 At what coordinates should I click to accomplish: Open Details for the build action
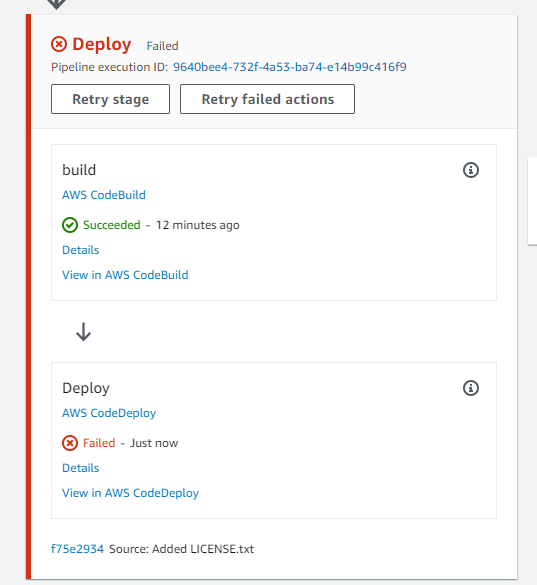[x=81, y=250]
